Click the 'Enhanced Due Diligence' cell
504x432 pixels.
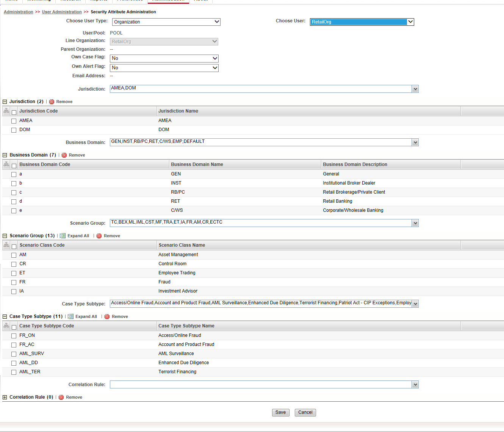(184, 363)
